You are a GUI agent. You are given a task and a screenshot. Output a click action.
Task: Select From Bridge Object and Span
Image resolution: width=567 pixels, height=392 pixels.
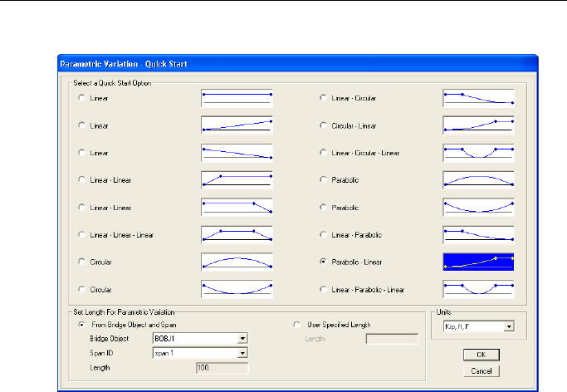coord(81,324)
